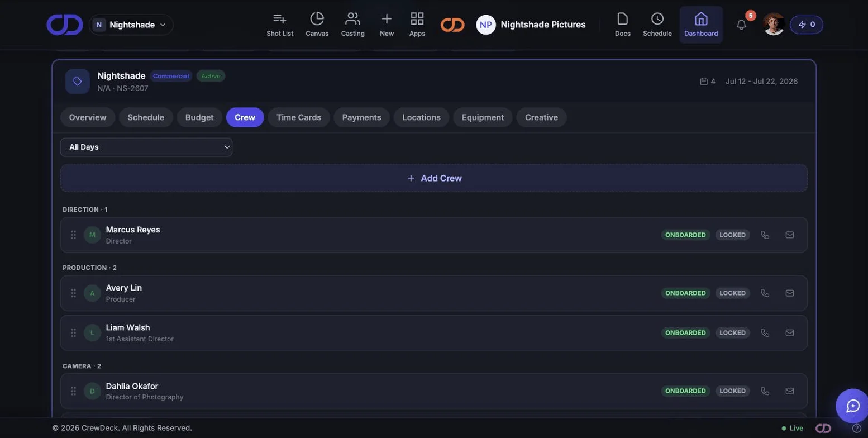Screen dimensions: 868x438
Task: Click the Onboarded badge for Liam Walsh
Action: coord(685,333)
